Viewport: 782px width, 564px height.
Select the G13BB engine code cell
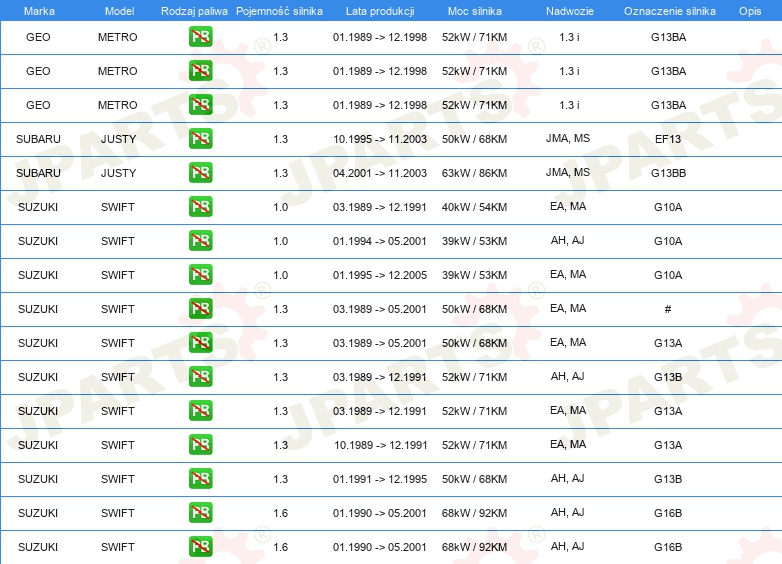(668, 173)
